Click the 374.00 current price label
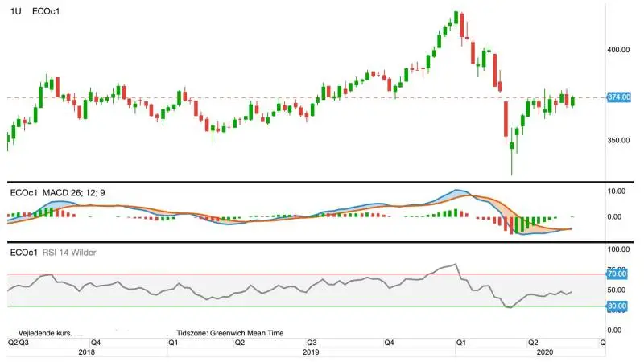The width and height of the screenshot is (644, 362). 618,97
